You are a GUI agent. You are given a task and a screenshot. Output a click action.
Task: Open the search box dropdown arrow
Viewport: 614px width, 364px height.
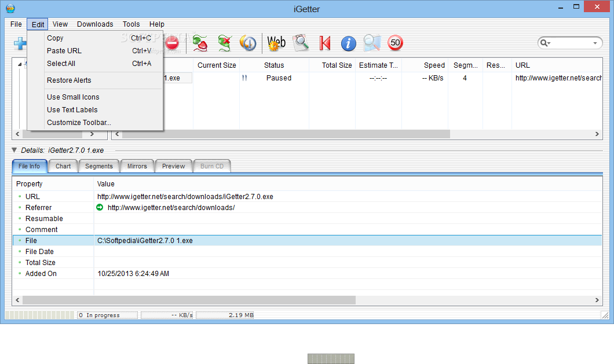coord(595,43)
